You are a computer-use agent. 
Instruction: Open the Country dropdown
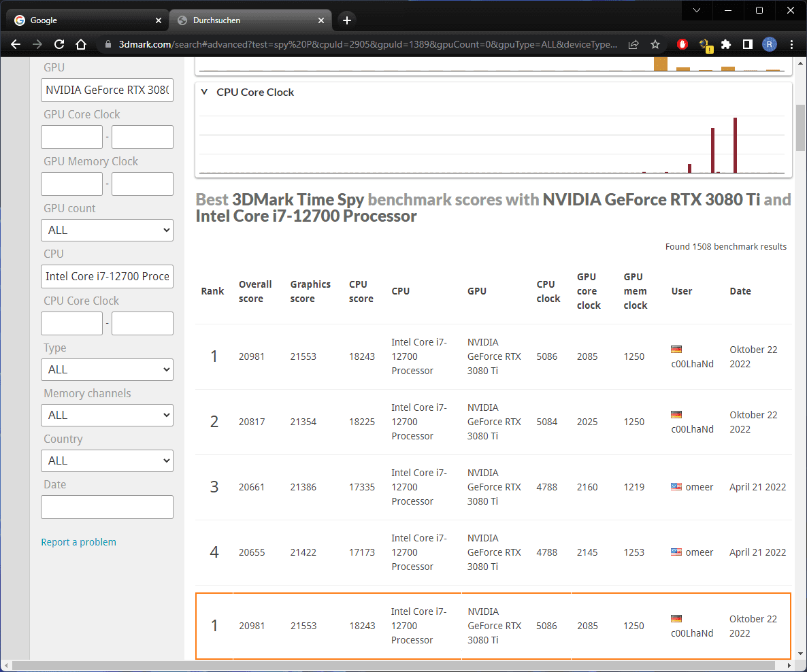107,460
